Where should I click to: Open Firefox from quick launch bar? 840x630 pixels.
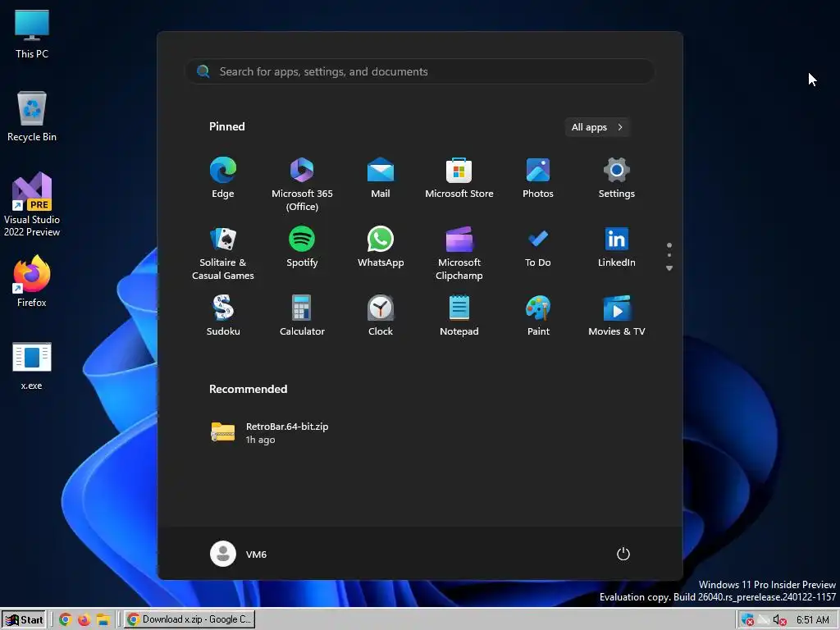[84, 620]
